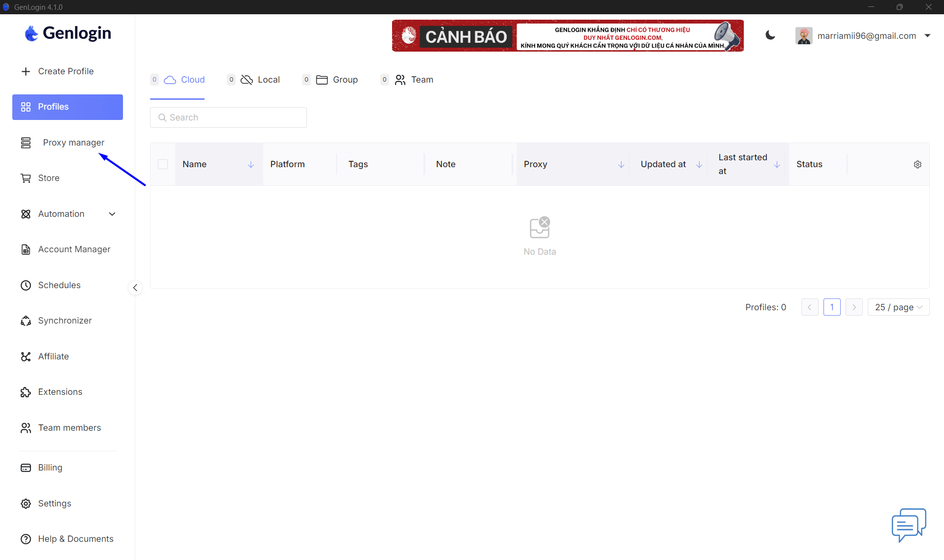Screen dimensions: 944x560
Task: Click the Team tab people icon
Action: [400, 80]
